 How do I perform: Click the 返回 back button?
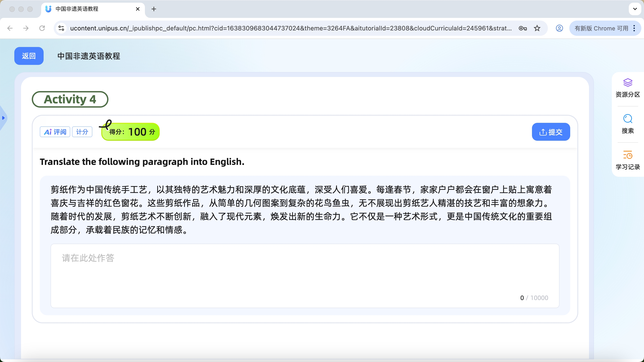coord(29,56)
